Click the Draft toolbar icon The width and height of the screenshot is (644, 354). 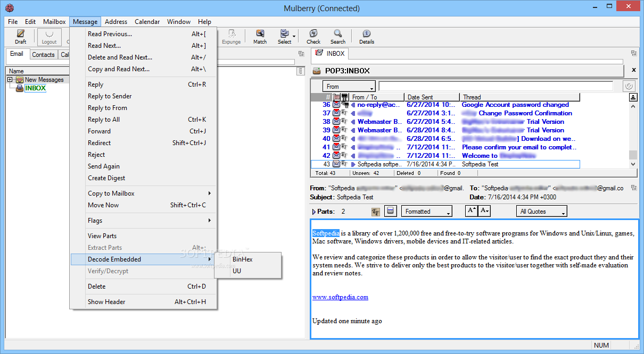coord(20,33)
